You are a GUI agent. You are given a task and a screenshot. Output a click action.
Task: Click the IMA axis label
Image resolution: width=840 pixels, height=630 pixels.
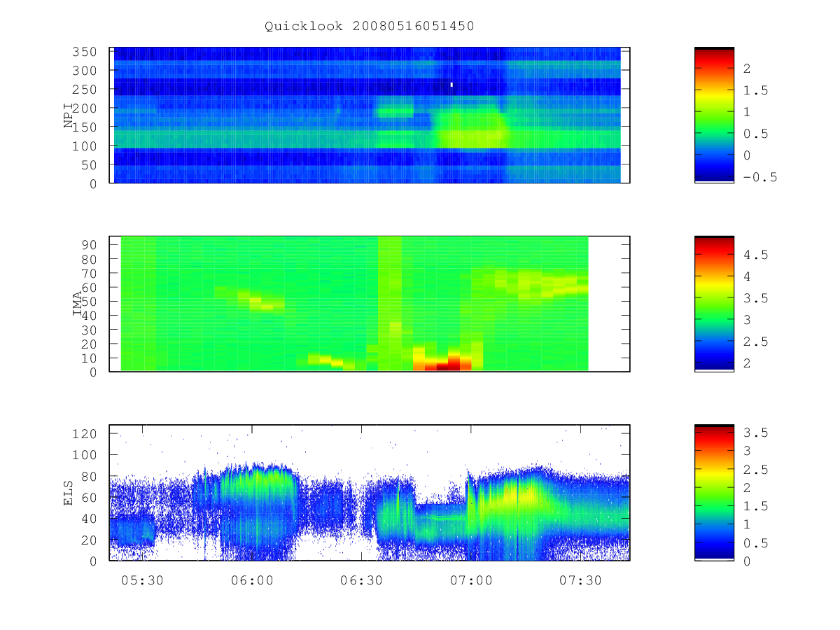tap(78, 304)
